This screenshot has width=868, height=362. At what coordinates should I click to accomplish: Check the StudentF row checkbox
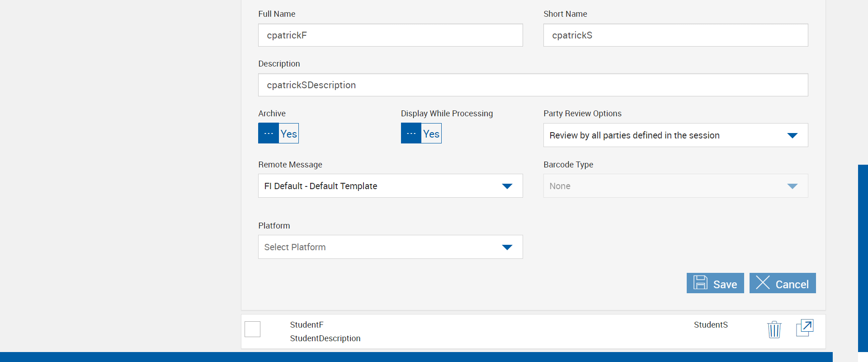pos(252,329)
